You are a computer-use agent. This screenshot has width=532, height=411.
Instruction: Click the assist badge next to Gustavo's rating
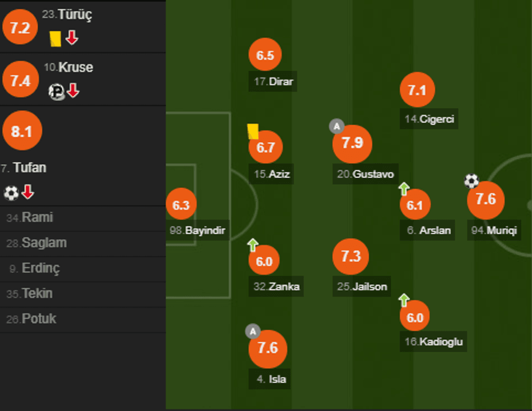(337, 127)
